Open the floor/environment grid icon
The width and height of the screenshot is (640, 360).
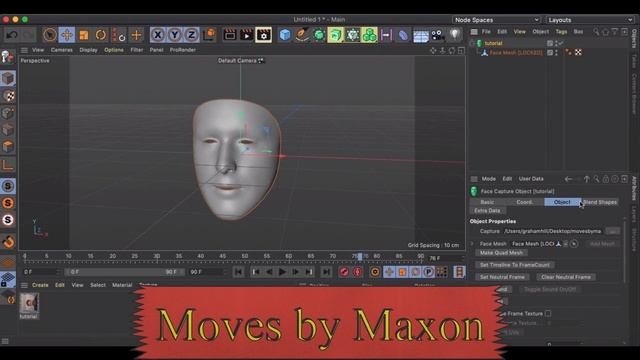420,36
